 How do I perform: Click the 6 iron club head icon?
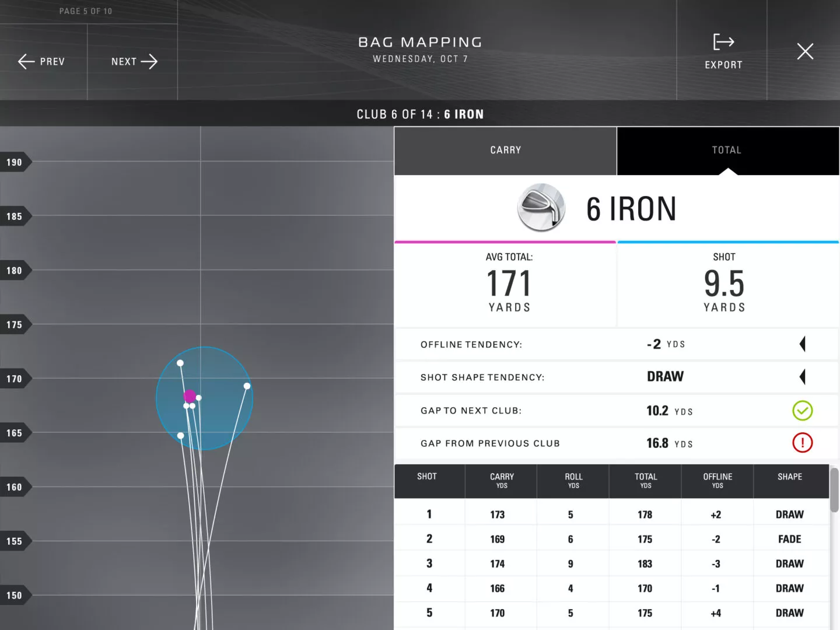(x=541, y=208)
